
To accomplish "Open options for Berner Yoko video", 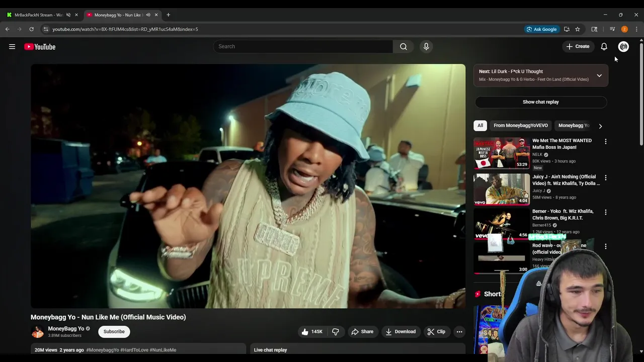I will click(x=605, y=212).
